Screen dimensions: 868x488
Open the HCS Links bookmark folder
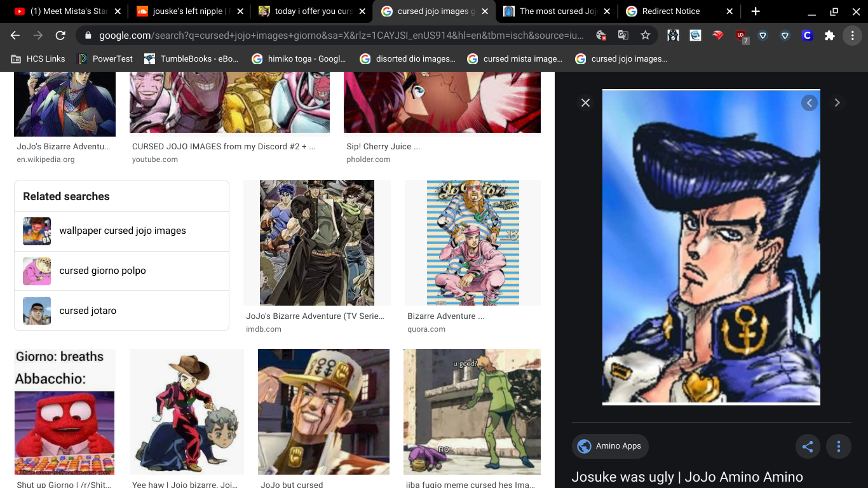click(x=39, y=58)
